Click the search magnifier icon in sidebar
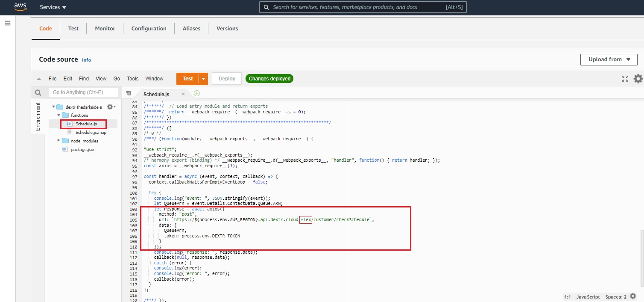 (38, 92)
